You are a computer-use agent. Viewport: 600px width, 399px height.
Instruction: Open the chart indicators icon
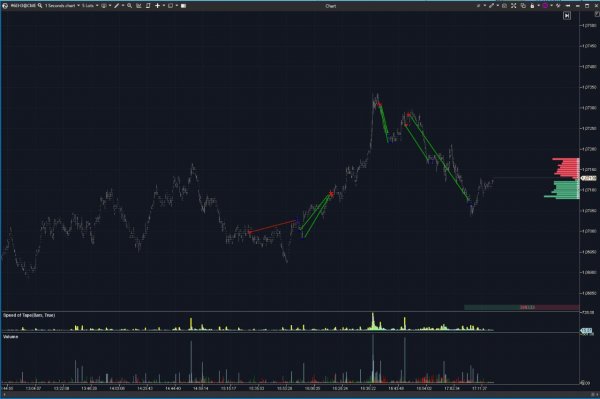point(139,6)
